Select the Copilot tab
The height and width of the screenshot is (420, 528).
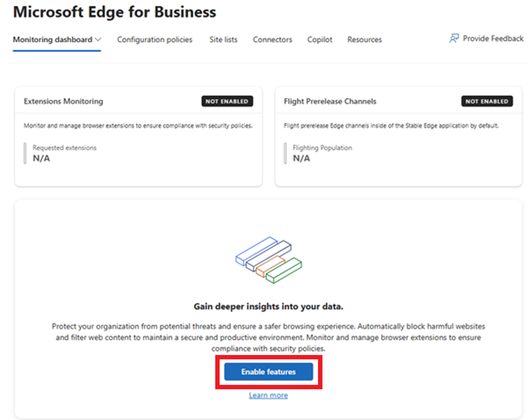tap(319, 40)
